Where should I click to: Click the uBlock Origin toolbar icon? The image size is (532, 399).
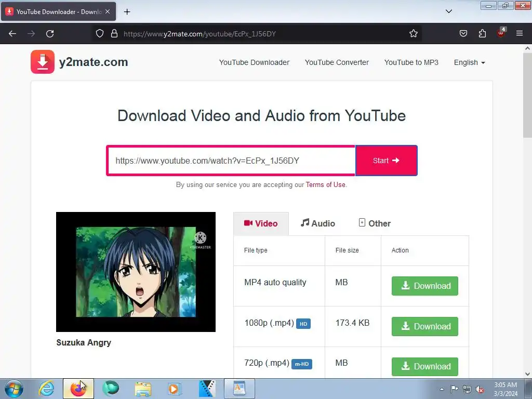tap(501, 33)
